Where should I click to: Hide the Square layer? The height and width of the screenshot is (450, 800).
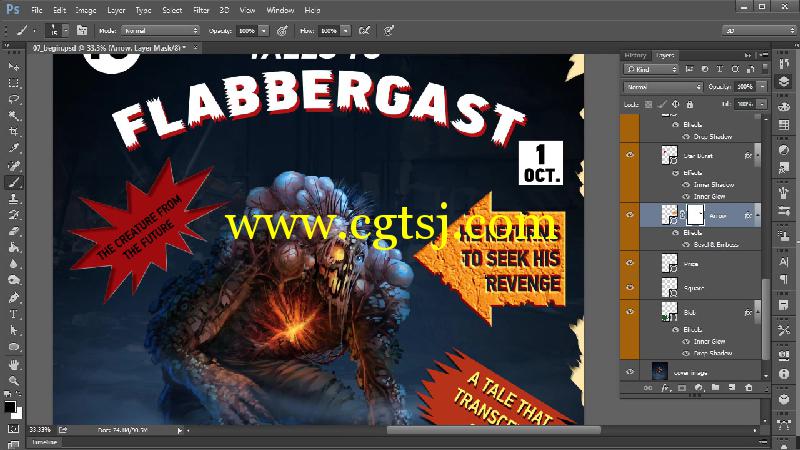630,287
